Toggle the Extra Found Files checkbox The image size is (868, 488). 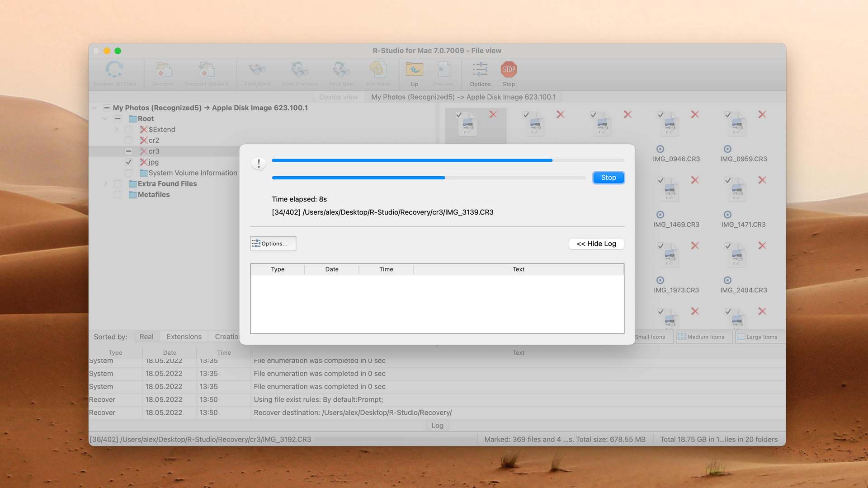tap(118, 184)
